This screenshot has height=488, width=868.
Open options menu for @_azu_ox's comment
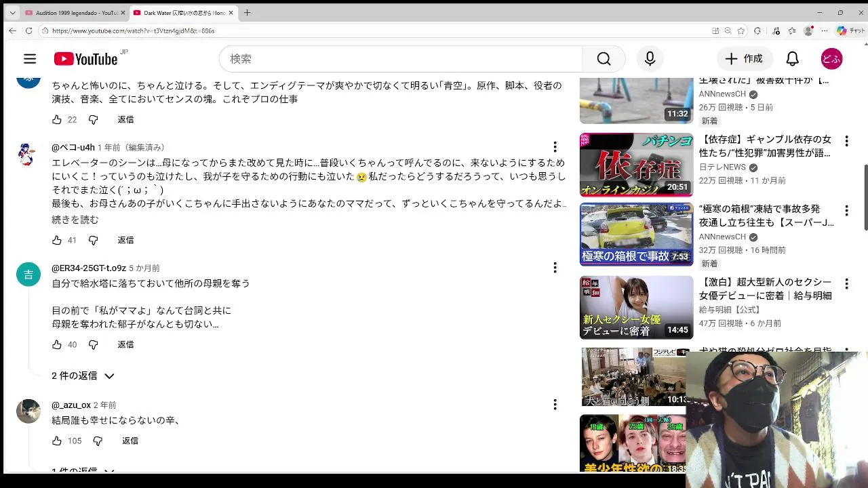(555, 405)
